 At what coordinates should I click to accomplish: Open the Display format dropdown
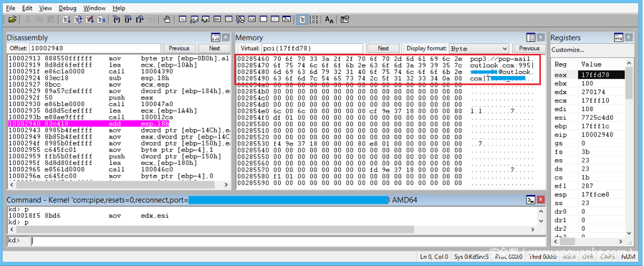point(479,48)
